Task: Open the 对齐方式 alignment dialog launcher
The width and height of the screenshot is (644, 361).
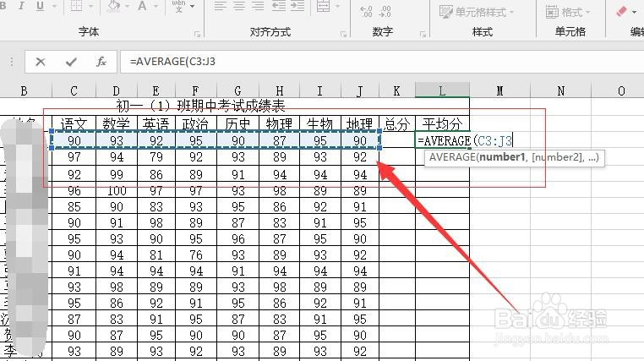Action: [343, 35]
